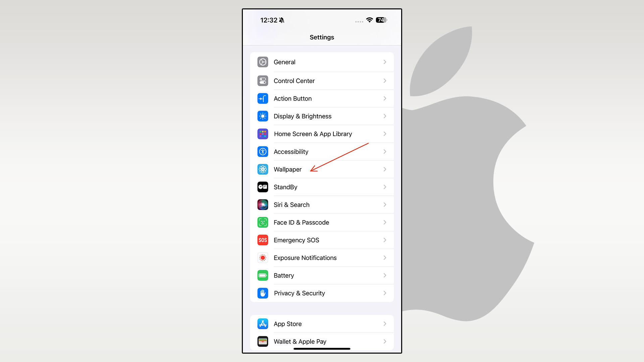The height and width of the screenshot is (362, 644).
Task: Toggle silent mode icon in status bar
Action: click(x=282, y=19)
